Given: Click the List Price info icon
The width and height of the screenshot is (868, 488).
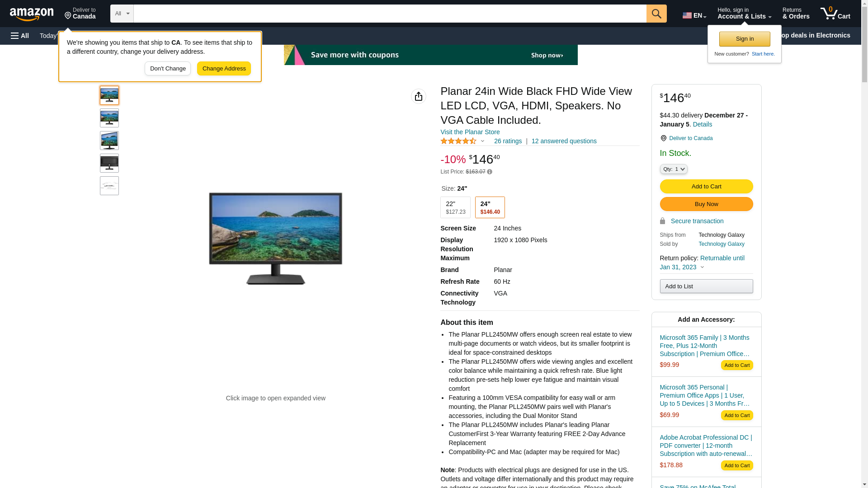Looking at the screenshot, I should tap(490, 172).
